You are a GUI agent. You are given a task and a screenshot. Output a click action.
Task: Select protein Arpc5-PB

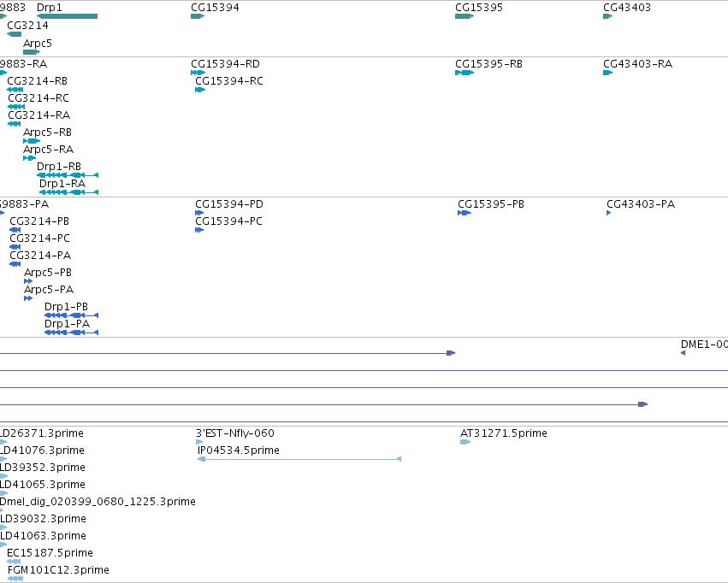click(48, 273)
